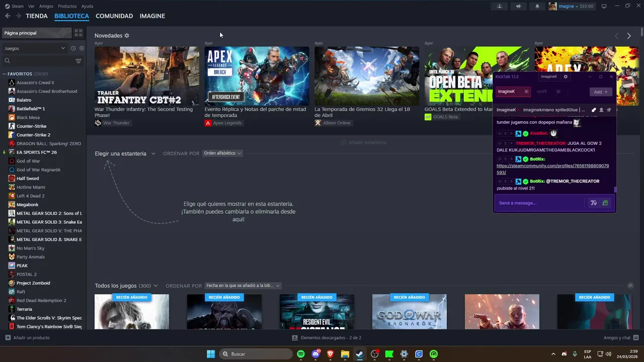Open Windows Start menu
Image resolution: width=644 pixels, height=362 pixels.
coord(211,354)
